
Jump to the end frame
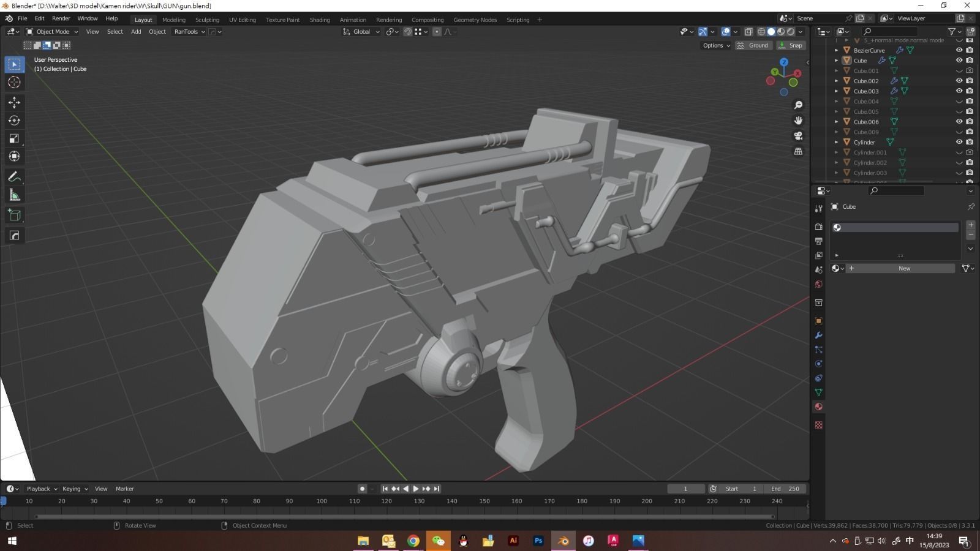click(437, 489)
